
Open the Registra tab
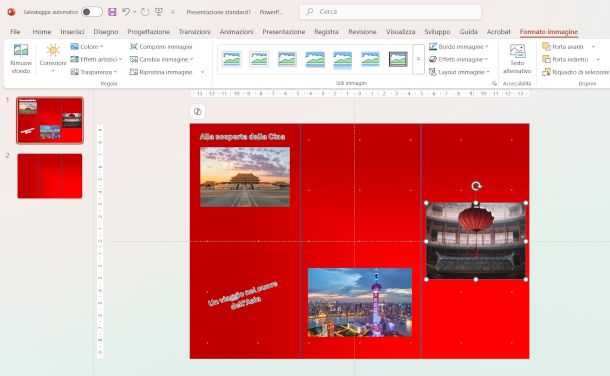click(x=326, y=31)
